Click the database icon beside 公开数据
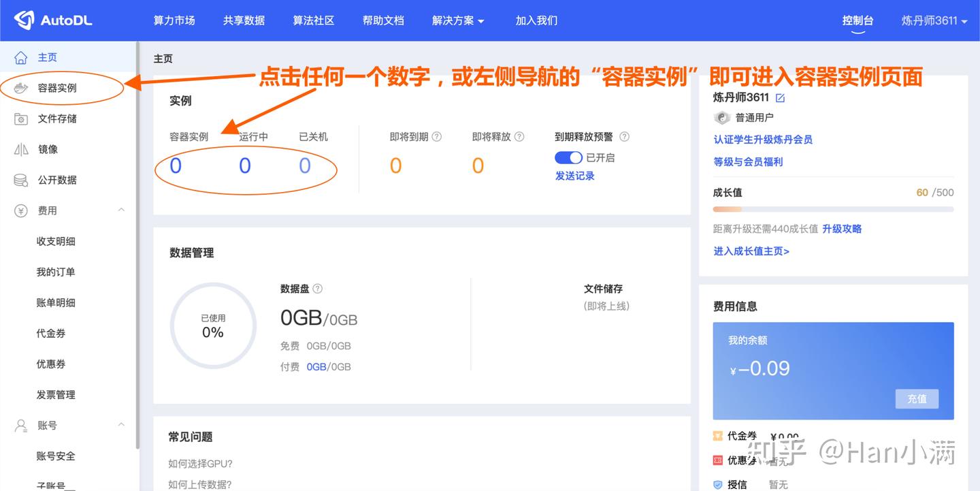This screenshot has width=980, height=491. [21, 180]
